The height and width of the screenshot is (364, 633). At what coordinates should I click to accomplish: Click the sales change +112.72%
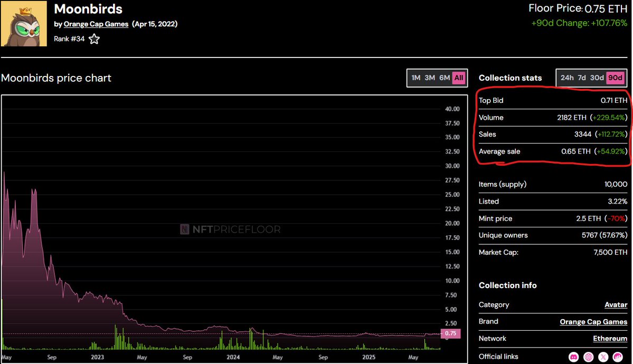point(611,135)
